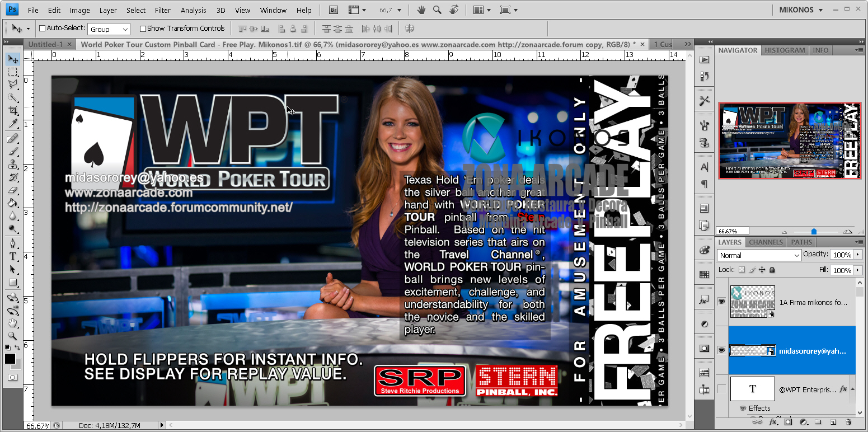Collapse effects on the ©WPT Enterpris layer
The height and width of the screenshot is (432, 868).
(853, 389)
